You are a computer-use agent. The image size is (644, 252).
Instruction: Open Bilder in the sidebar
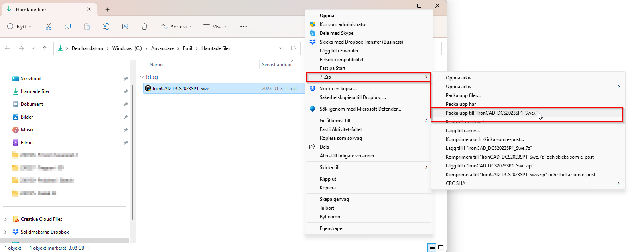click(27, 117)
